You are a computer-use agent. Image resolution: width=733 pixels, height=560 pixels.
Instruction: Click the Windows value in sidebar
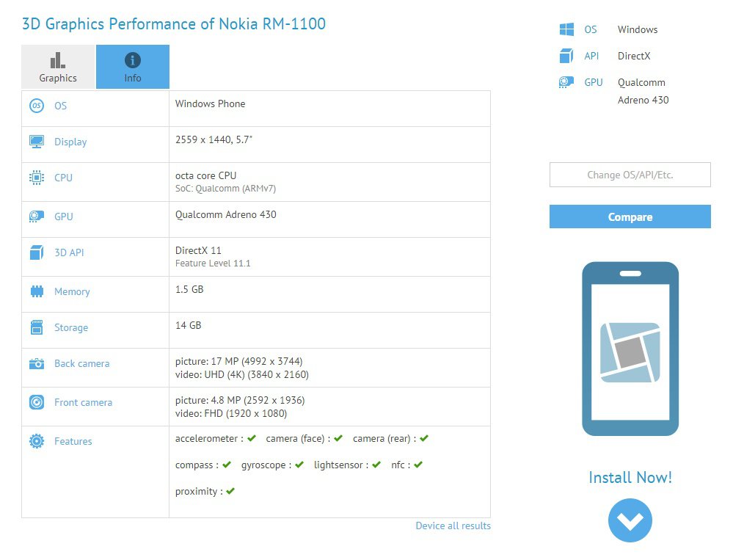[638, 29]
